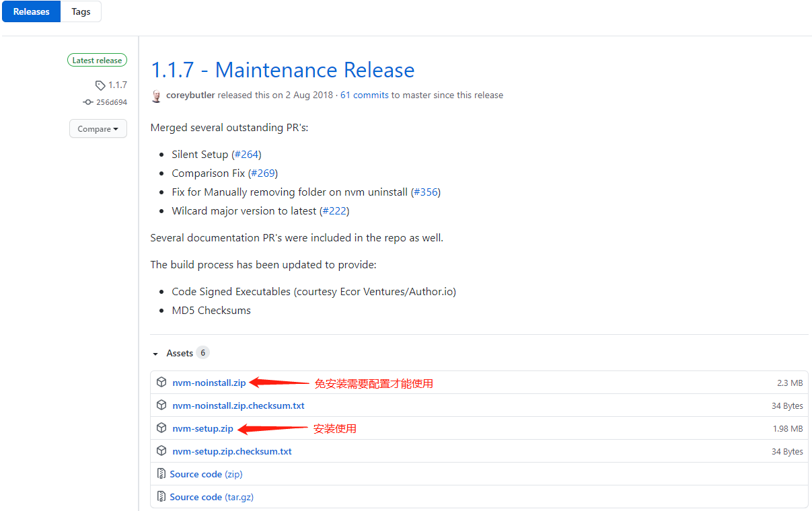Open the 61 commits link
This screenshot has height=511, width=812.
point(364,95)
